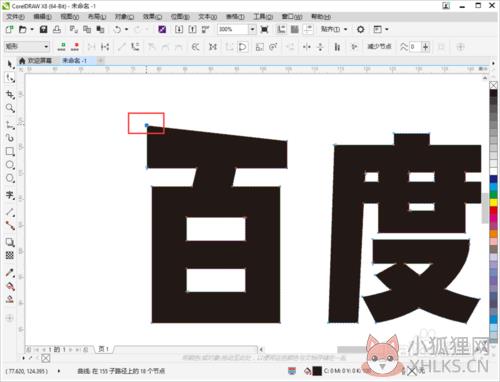Expand the Undo history arrow

click(x=126, y=29)
